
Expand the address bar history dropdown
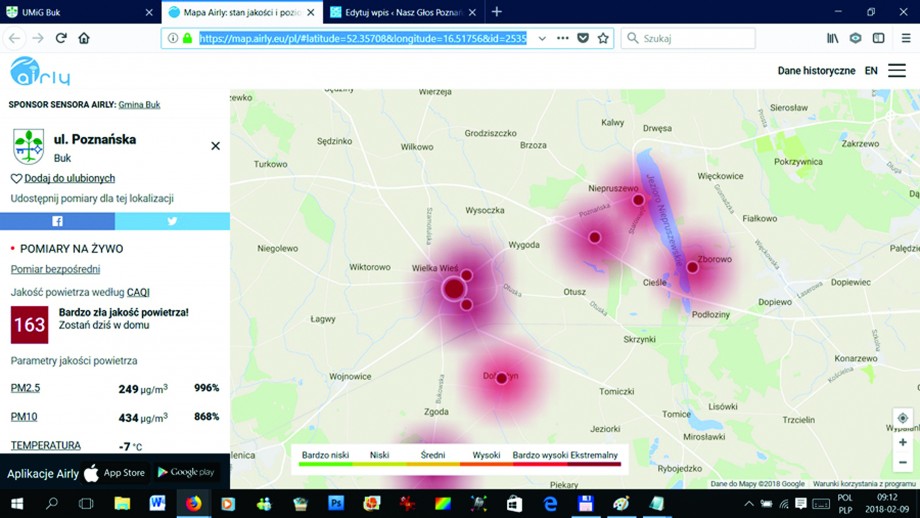point(542,38)
